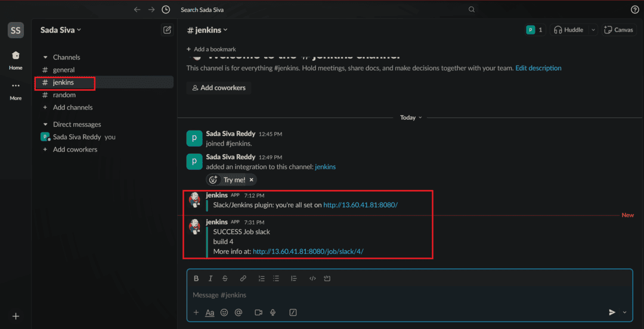Open the #jenkins channel header dropdown
The image size is (644, 329).
[207, 30]
